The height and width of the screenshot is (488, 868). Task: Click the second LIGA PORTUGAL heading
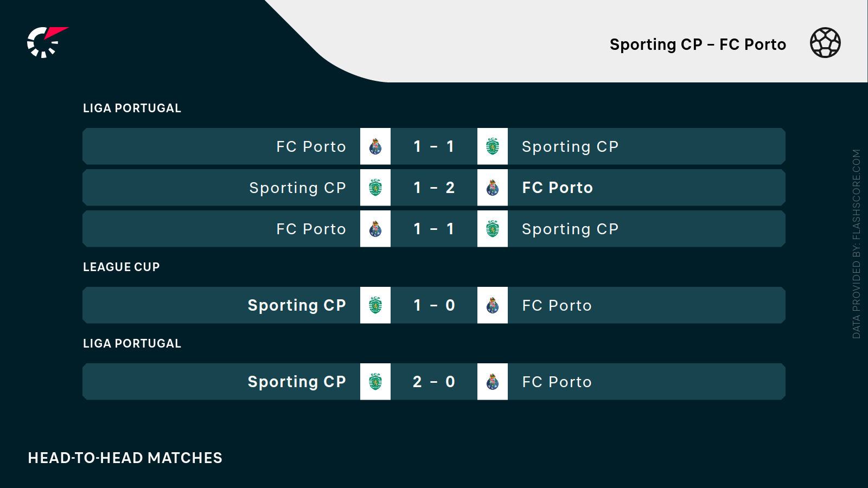(132, 344)
